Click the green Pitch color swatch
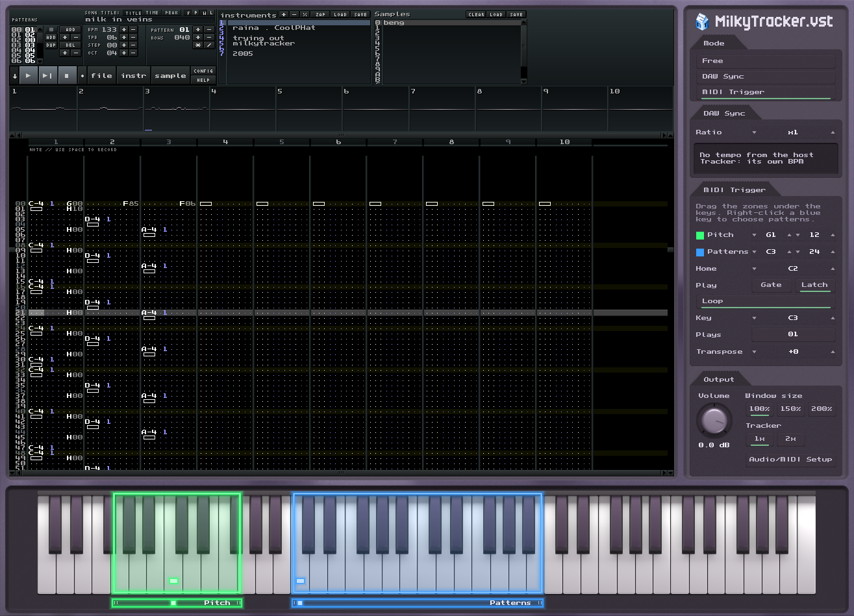Image resolution: width=854 pixels, height=616 pixels. [x=700, y=235]
